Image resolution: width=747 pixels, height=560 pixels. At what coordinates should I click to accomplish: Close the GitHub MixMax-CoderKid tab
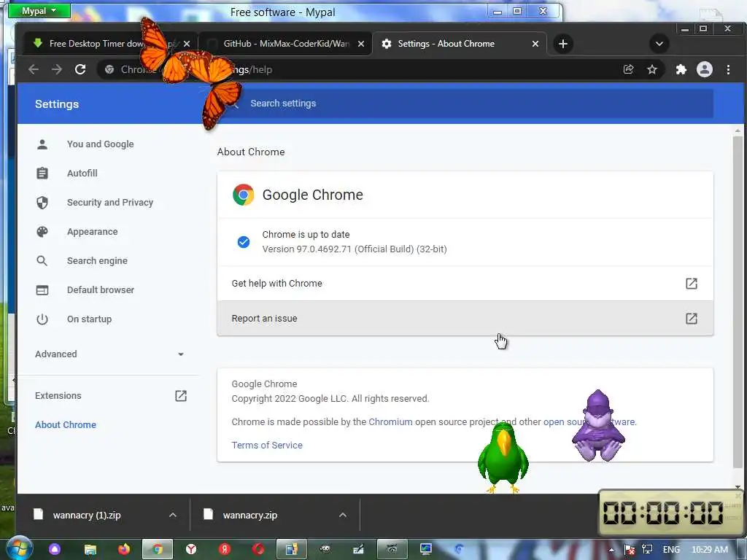(361, 44)
